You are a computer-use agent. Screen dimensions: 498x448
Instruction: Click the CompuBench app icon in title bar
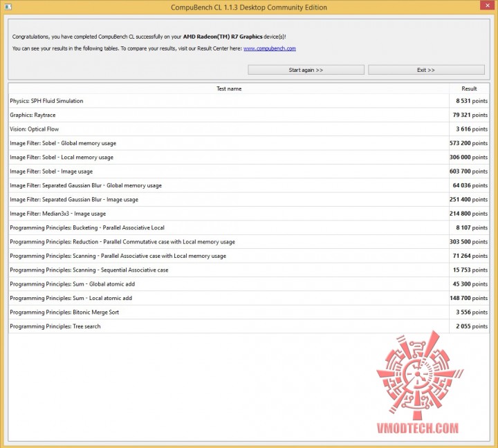pyautogui.click(x=8, y=7)
